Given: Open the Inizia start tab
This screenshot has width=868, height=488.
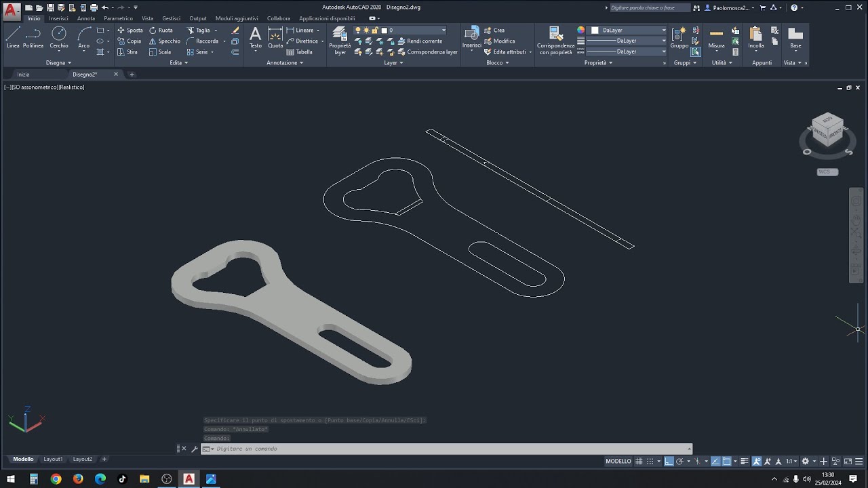Looking at the screenshot, I should click(x=23, y=75).
